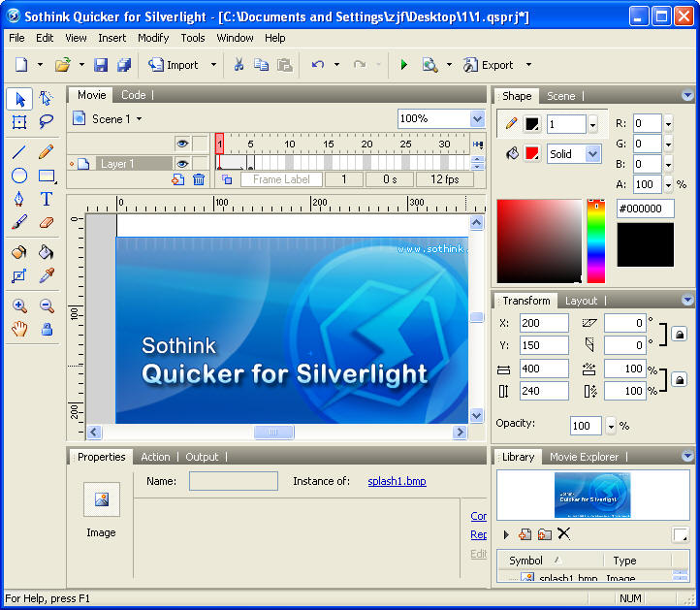Play the movie with green arrow
The image size is (700, 610).
click(404, 65)
